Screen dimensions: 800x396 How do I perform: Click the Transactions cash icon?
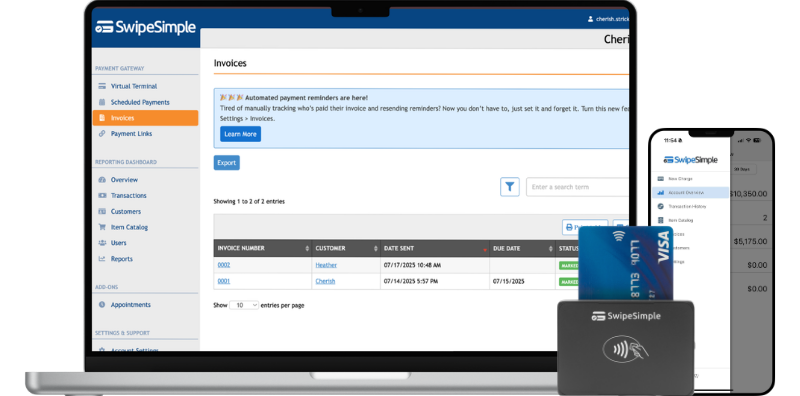(x=102, y=195)
